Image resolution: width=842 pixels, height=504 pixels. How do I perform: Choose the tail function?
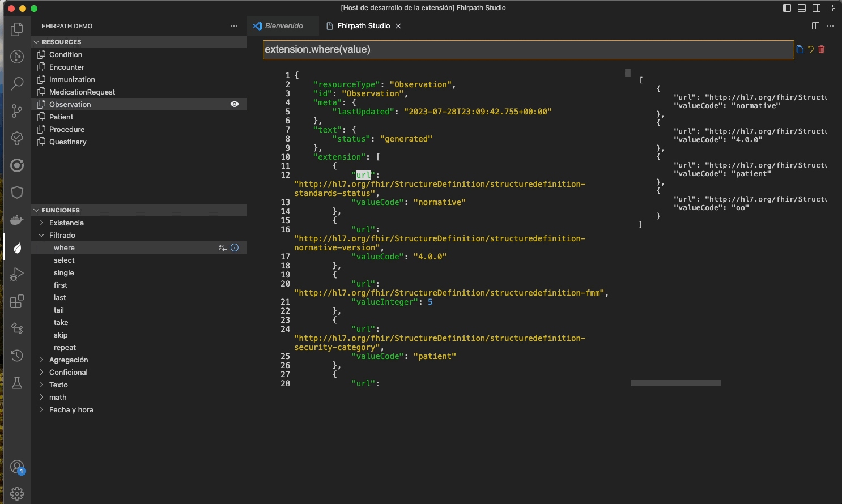[139, 310]
